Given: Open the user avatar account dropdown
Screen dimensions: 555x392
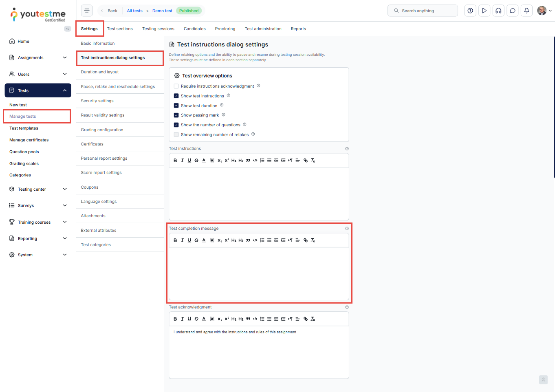Looking at the screenshot, I should click(544, 11).
